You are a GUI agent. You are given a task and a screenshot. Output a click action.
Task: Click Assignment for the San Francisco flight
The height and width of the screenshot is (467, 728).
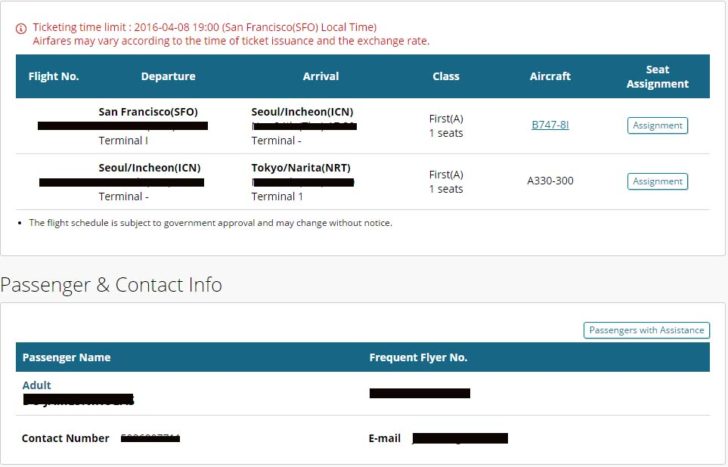(657, 125)
